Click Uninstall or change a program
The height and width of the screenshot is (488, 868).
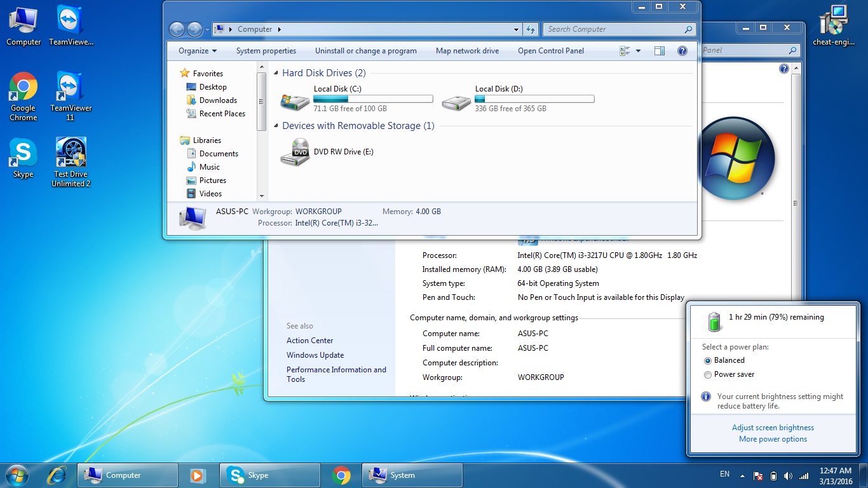(365, 51)
